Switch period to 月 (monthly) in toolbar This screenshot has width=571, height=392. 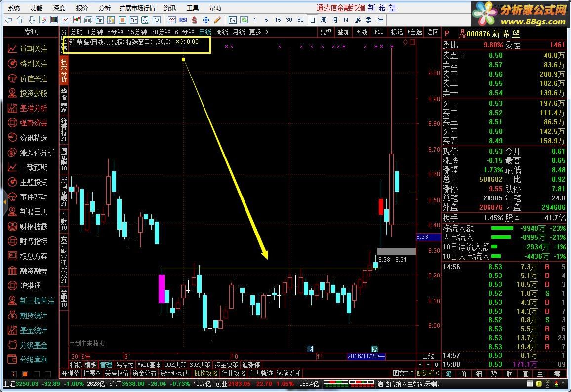pyautogui.click(x=335, y=20)
